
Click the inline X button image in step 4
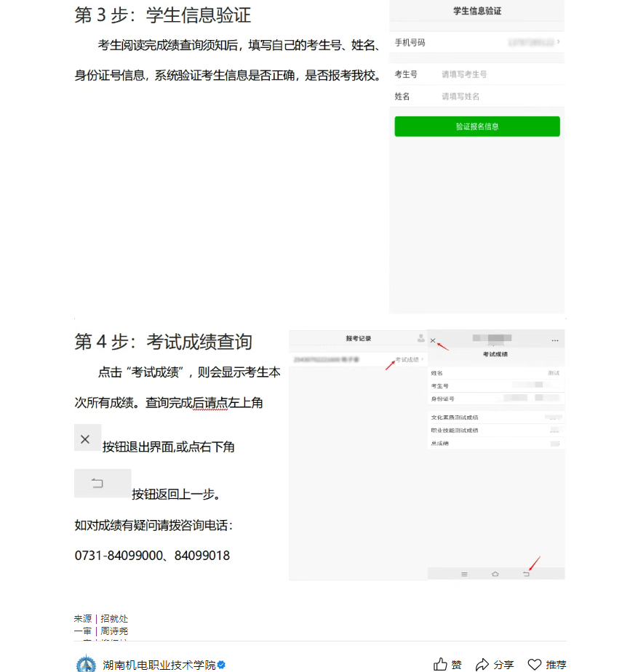[87, 439]
